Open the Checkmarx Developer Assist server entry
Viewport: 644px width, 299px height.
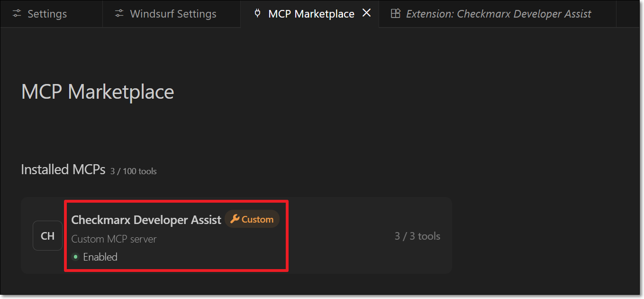(x=146, y=220)
